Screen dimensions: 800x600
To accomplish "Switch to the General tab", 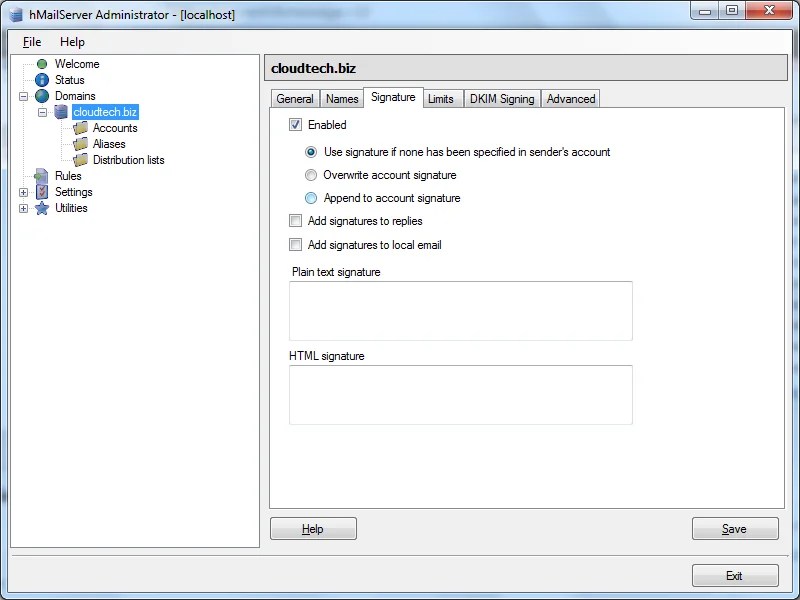I will click(x=295, y=98).
